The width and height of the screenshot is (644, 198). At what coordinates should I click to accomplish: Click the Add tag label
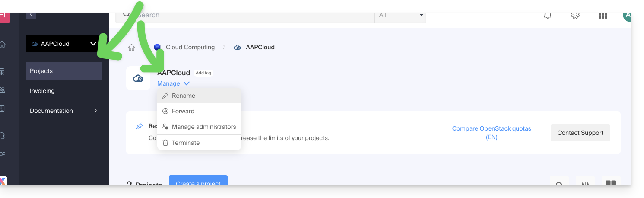pyautogui.click(x=203, y=73)
